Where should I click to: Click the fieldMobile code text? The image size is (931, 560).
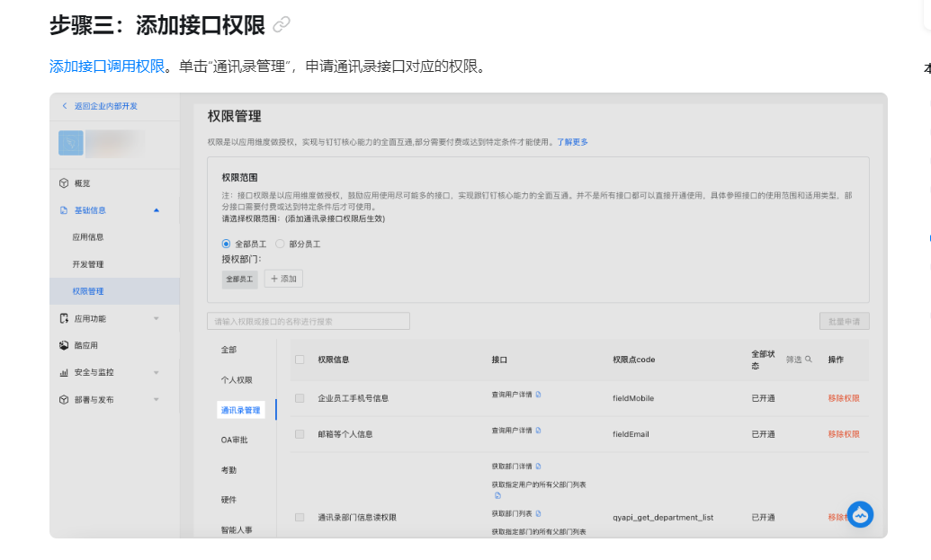click(x=633, y=398)
